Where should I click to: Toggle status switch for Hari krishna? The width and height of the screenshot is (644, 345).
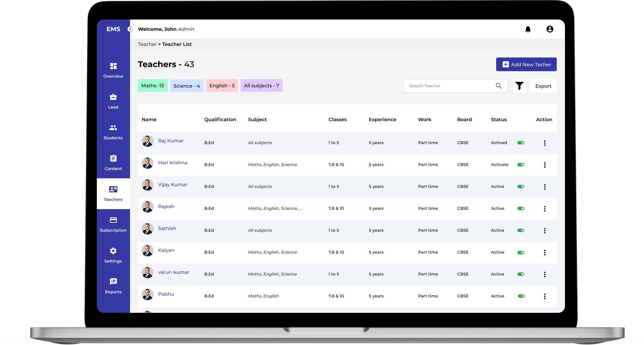(521, 165)
